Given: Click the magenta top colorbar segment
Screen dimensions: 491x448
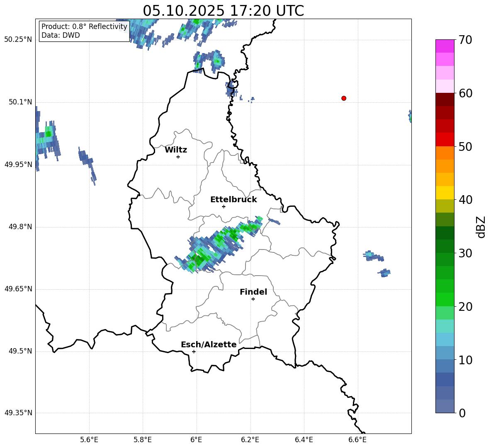Looking at the screenshot, I should (x=445, y=46).
